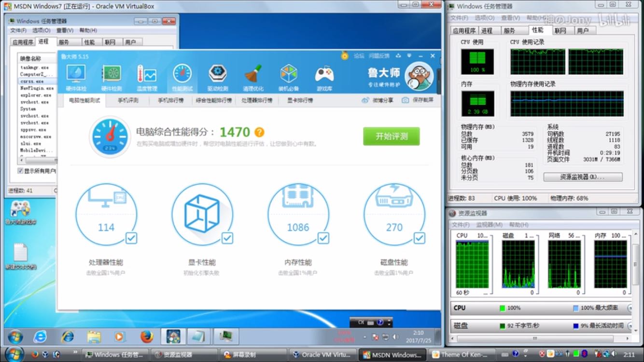Screen dimensions: 644x362
Task: Switch to 手机排行榜 tab
Action: point(170,100)
